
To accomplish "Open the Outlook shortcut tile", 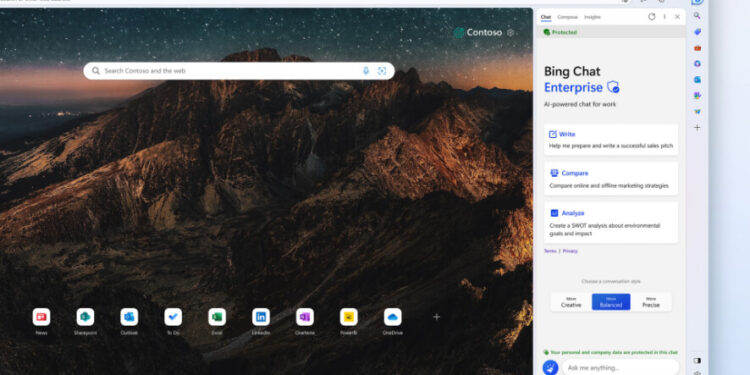I will 129,317.
